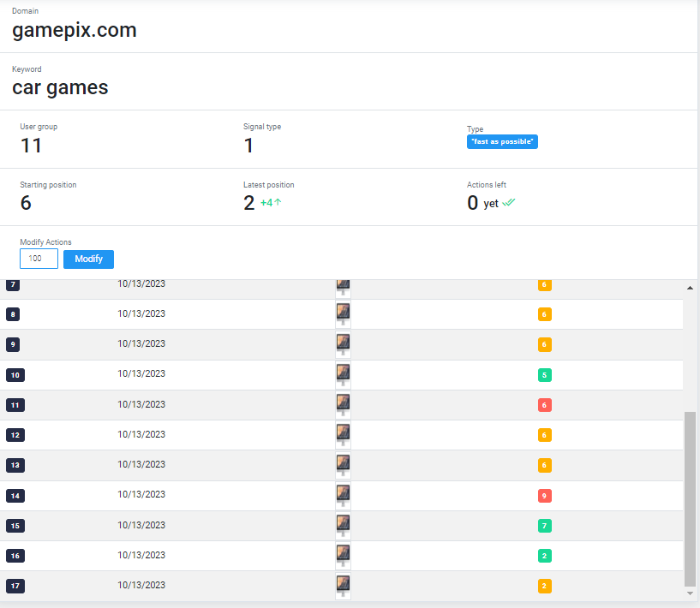700x608 pixels.
Task: Click the "fast as possible" type badge
Action: point(502,142)
